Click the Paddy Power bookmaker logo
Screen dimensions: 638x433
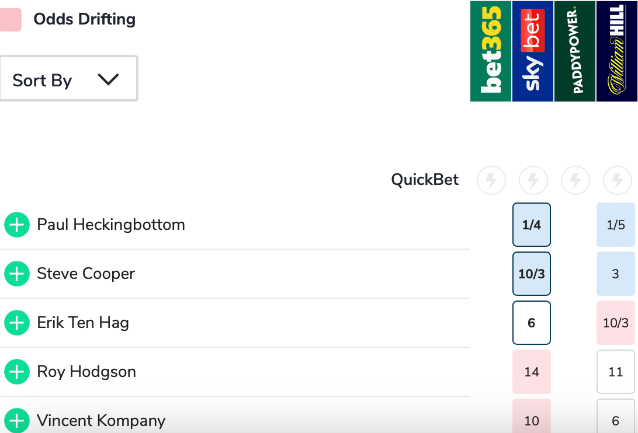click(x=575, y=51)
